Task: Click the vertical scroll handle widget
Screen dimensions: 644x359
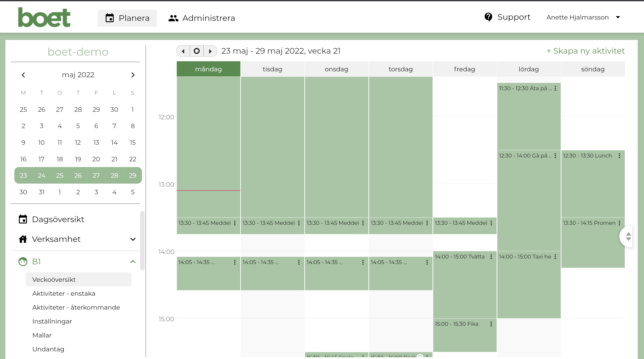Action: pyautogui.click(x=628, y=236)
